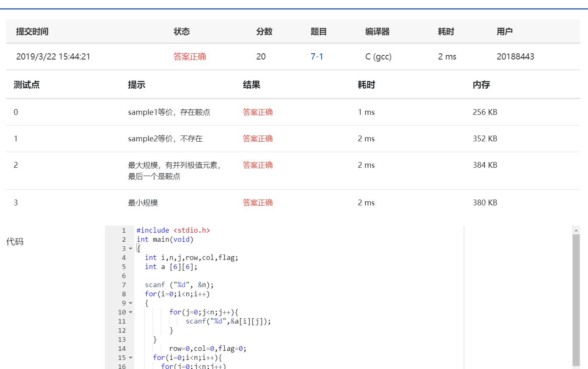Image resolution: width=588 pixels, height=369 pixels.
Task: Click the total time 2 ms in submission row
Action: pyautogui.click(x=447, y=57)
